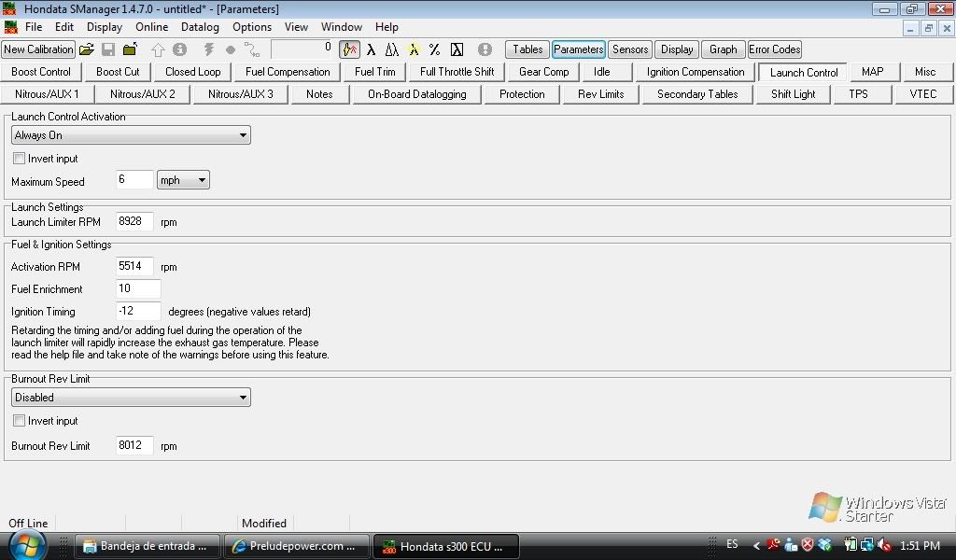Viewport: 956px width, 560px height.
Task: Click the muted volume tray icon
Action: [x=884, y=545]
